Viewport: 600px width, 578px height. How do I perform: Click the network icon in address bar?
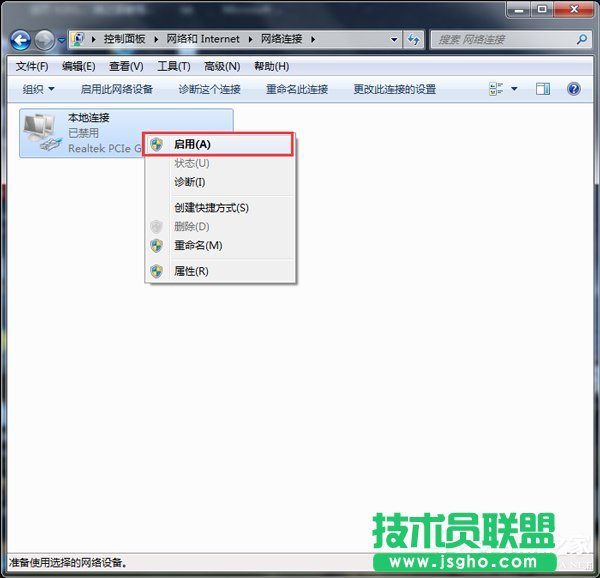[78, 39]
